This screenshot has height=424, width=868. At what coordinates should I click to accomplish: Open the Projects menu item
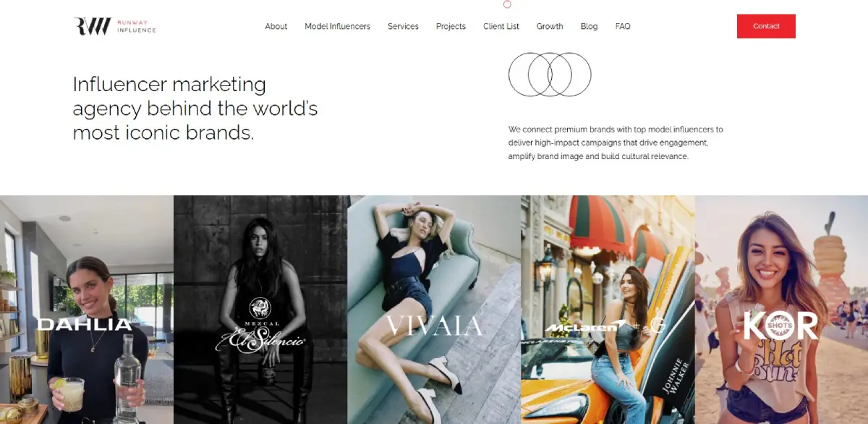tap(451, 26)
